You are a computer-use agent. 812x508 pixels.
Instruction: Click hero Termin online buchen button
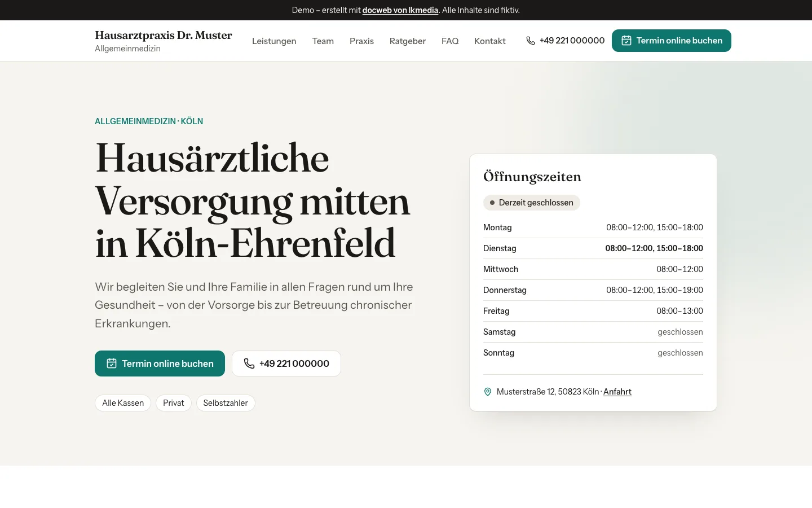[160, 364]
